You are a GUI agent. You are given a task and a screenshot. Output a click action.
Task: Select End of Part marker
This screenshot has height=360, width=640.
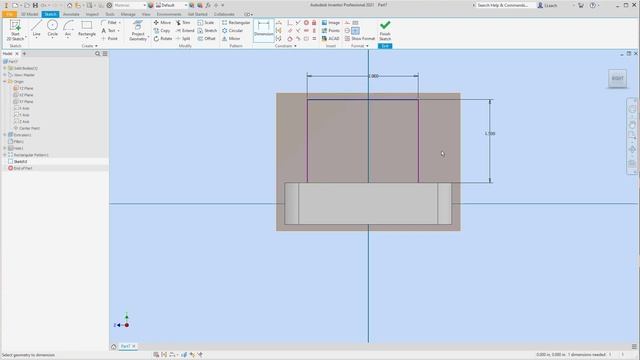pos(20,168)
